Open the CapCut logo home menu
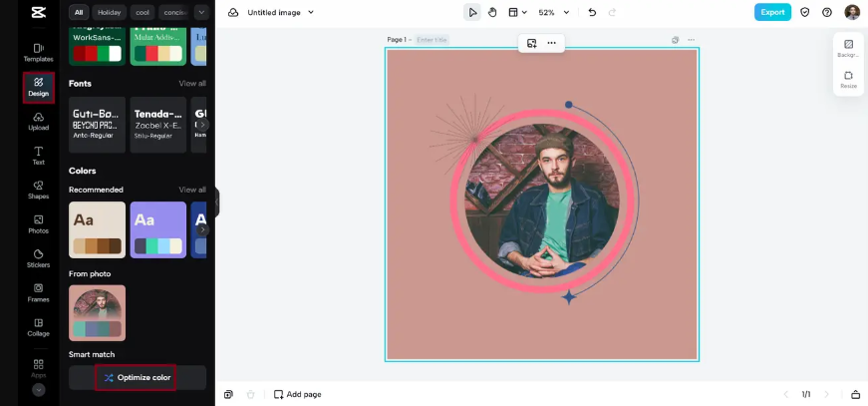Screen dimensions: 868x406 [x=38, y=12]
